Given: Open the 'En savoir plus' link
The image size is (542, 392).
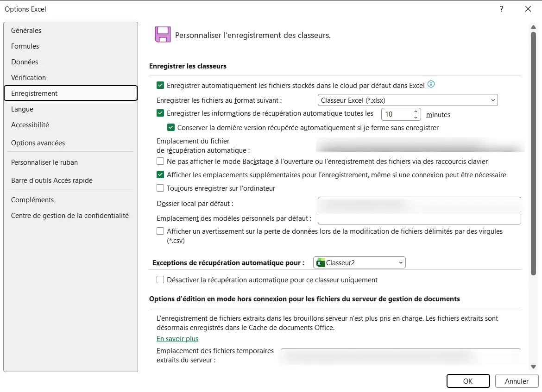Looking at the screenshot, I should tap(177, 339).
